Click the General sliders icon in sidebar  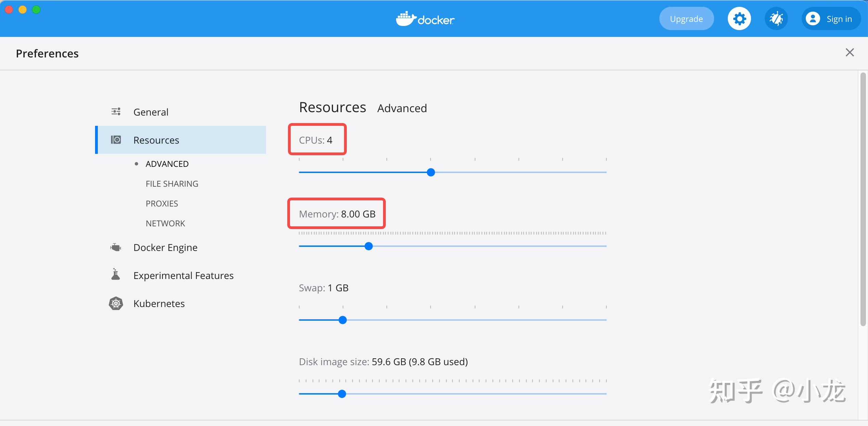pos(116,111)
